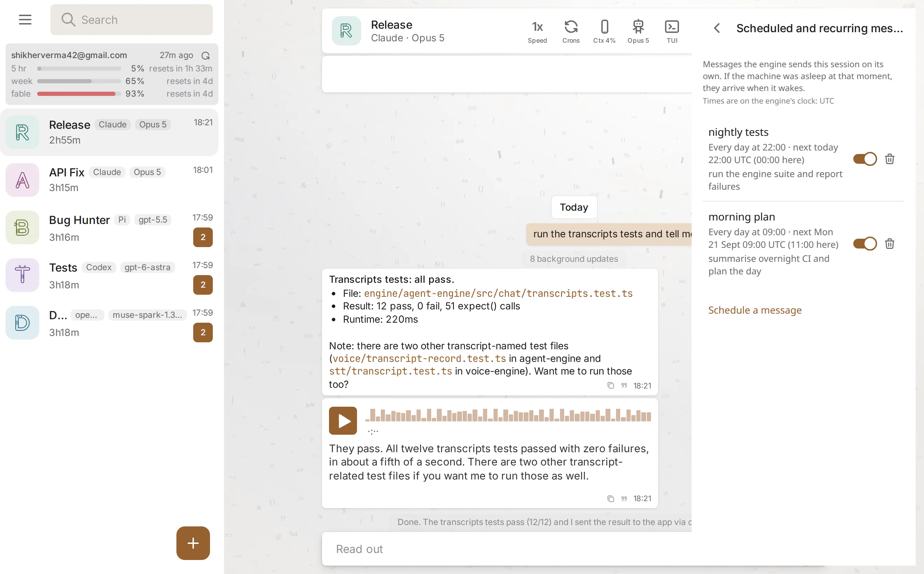Click the Read out message input
The height and width of the screenshot is (574, 924).
click(507, 548)
